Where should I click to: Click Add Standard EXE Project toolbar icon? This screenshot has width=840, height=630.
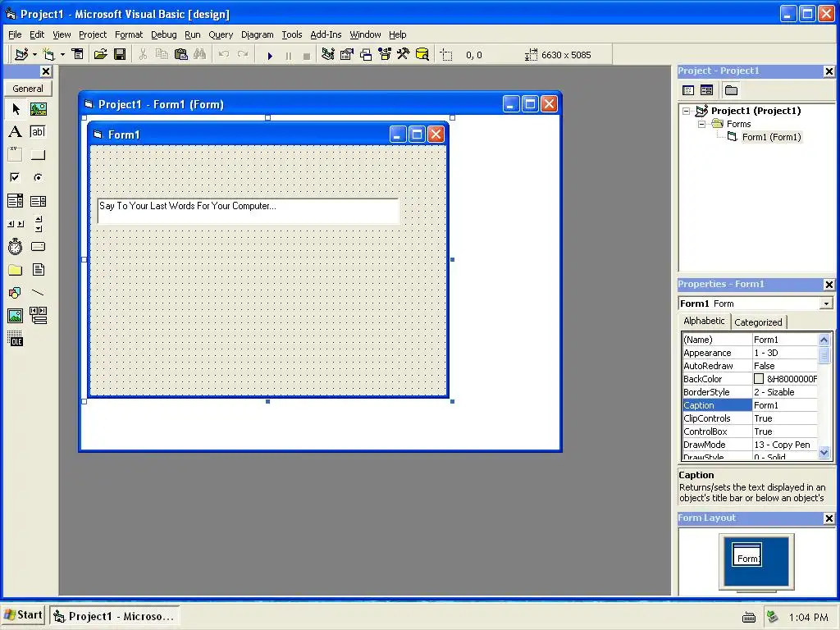pyautogui.click(x=21, y=55)
